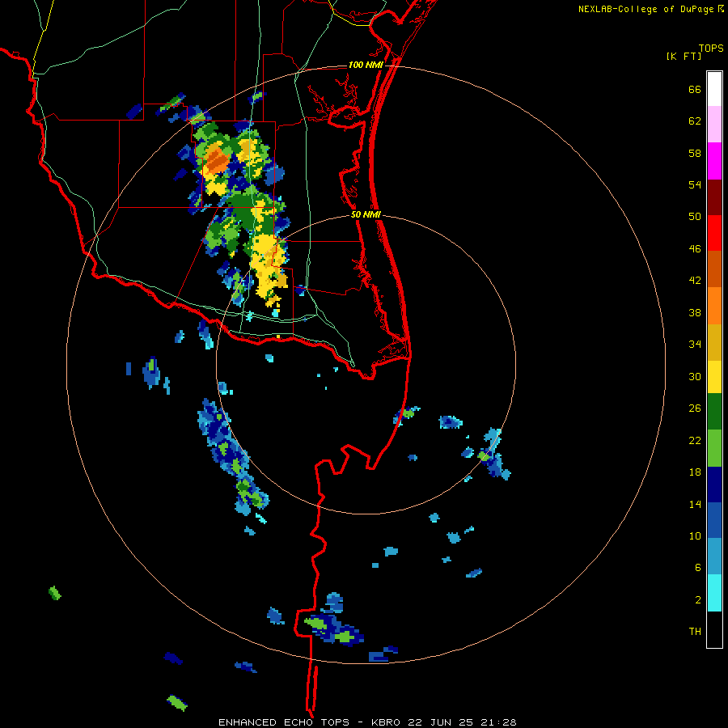Select the cyan swatch in the legend
Image resolution: width=728 pixels, height=728 pixels.
[714, 593]
